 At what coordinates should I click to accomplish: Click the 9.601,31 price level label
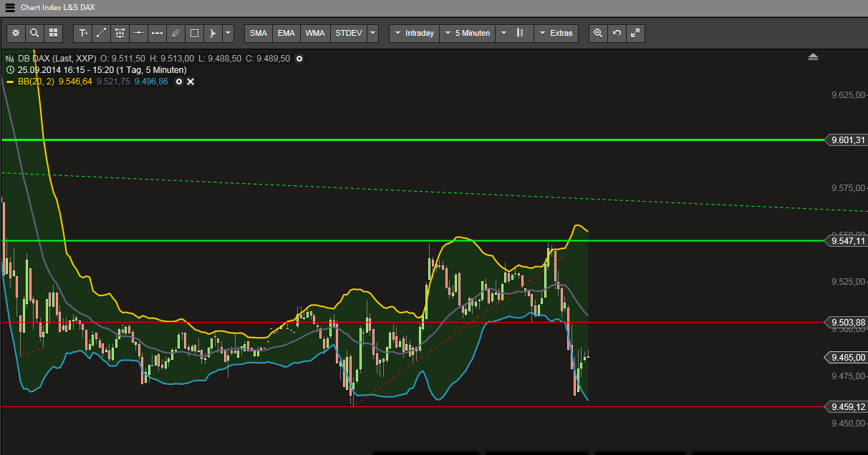[x=846, y=140]
